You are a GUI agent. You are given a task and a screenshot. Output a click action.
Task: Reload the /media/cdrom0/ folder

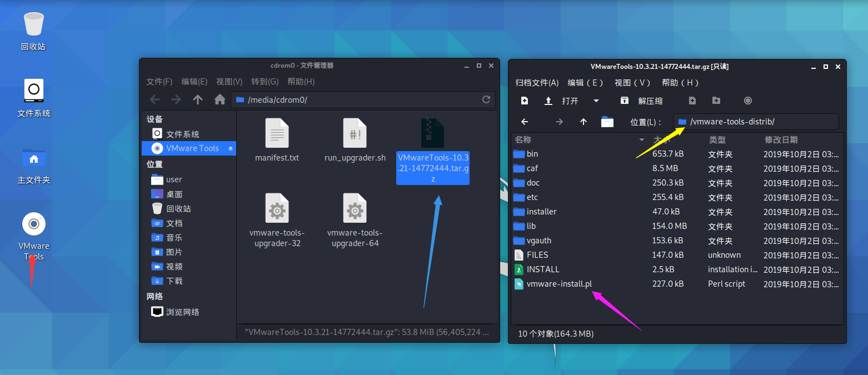click(486, 100)
